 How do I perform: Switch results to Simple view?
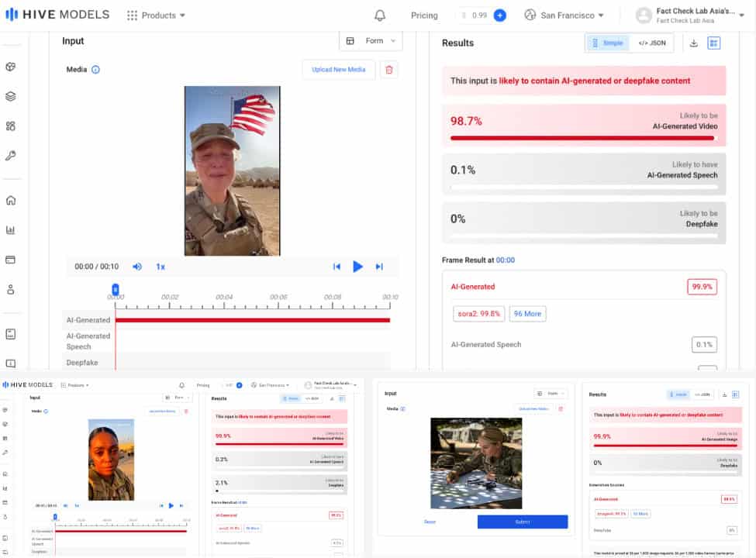[607, 43]
